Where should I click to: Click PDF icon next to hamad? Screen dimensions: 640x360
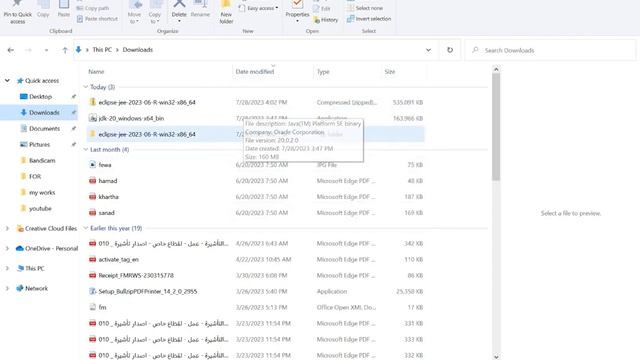[93, 181]
